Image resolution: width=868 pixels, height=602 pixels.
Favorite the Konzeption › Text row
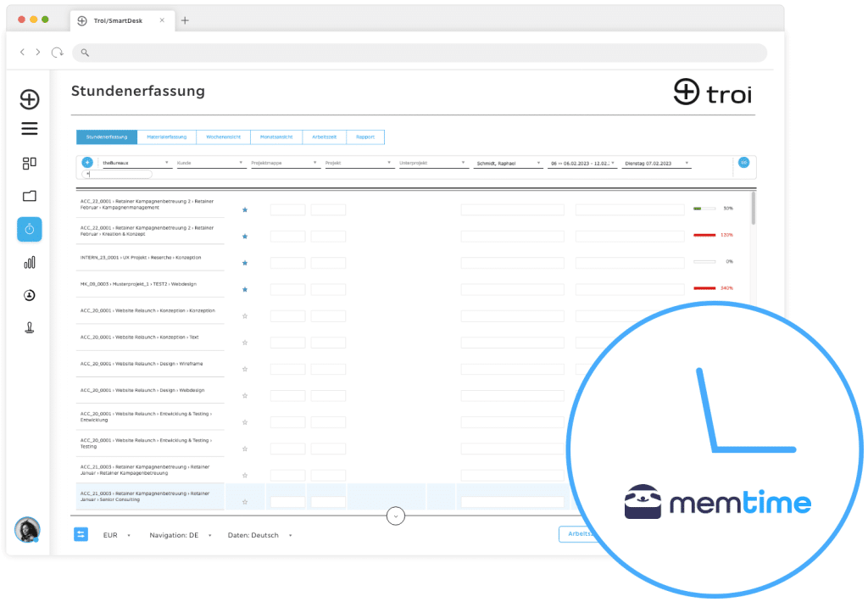pyautogui.click(x=245, y=343)
